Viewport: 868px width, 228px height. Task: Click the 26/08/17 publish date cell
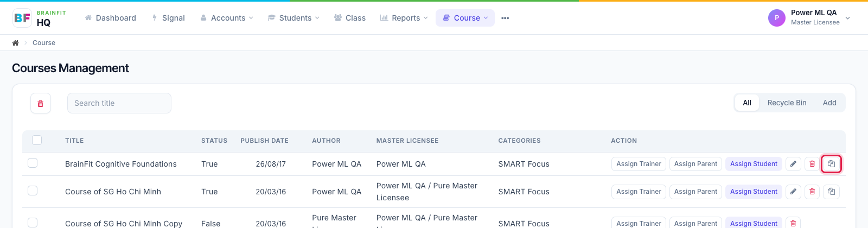(271, 164)
